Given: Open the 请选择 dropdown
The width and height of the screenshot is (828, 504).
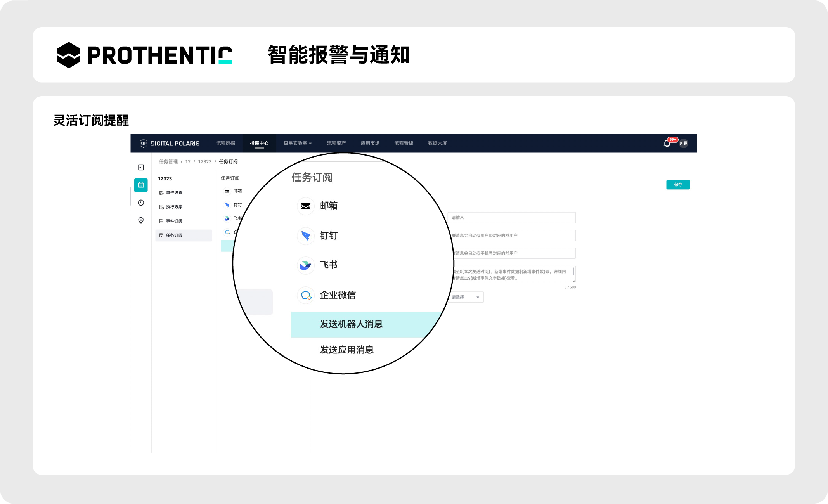Looking at the screenshot, I should (466, 297).
